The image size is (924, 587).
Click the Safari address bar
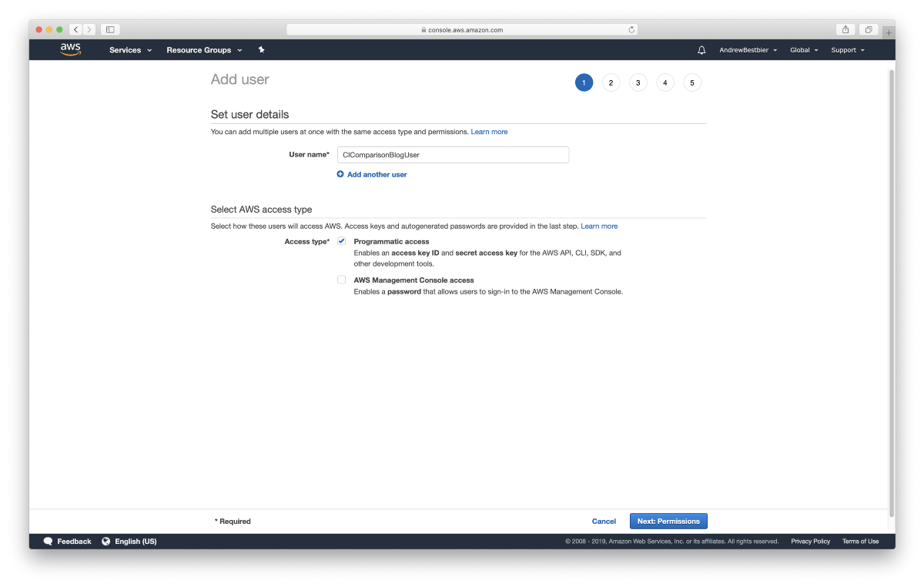(463, 30)
